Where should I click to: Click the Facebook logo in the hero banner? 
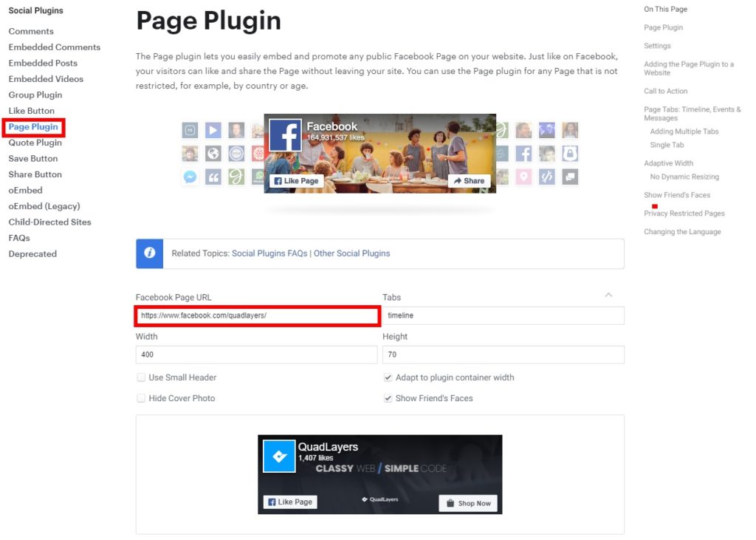[286, 136]
